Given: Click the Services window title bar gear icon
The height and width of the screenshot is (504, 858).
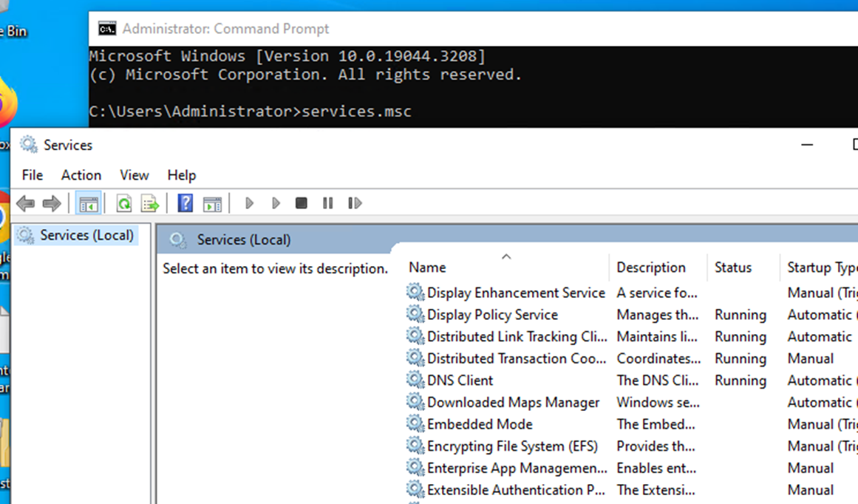Looking at the screenshot, I should [x=29, y=144].
